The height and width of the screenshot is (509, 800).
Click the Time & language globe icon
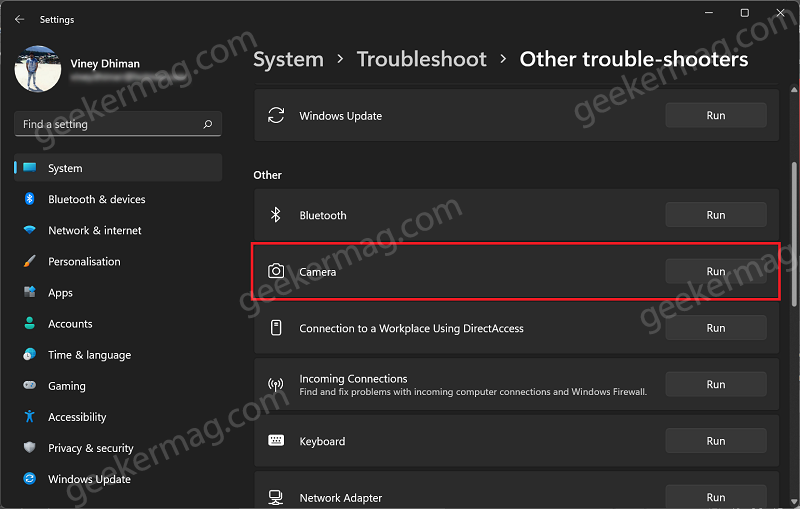tap(30, 354)
